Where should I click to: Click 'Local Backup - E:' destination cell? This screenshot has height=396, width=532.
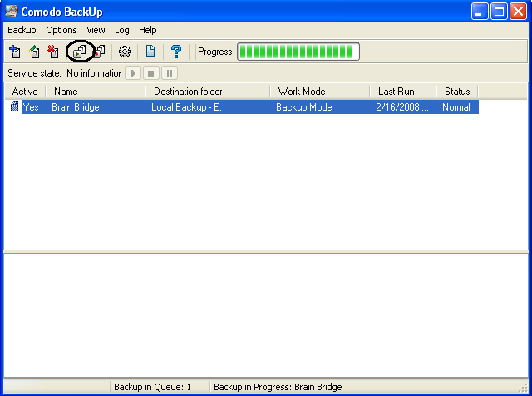(186, 107)
